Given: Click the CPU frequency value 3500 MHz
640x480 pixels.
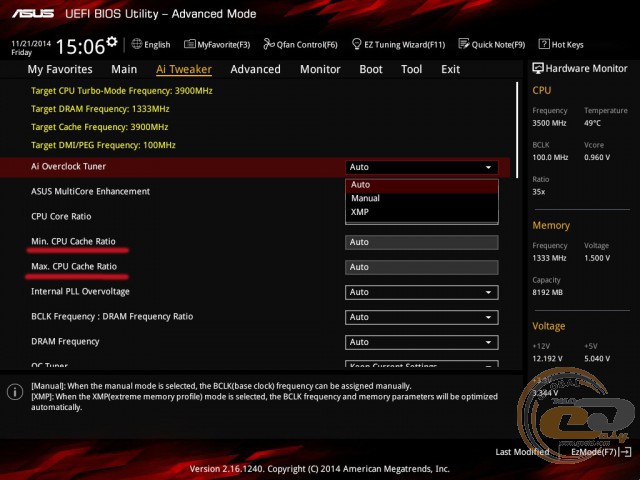Looking at the screenshot, I should pyautogui.click(x=549, y=123).
